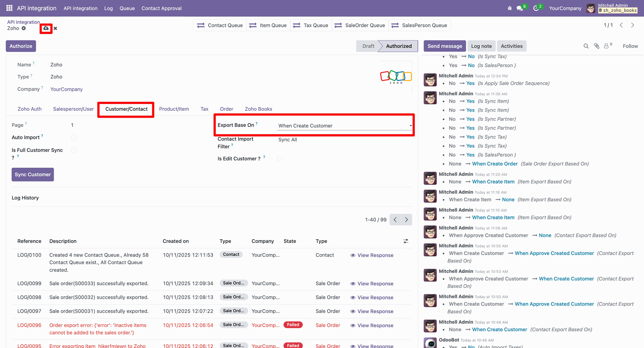
Task: Sort log table by Description column
Action: (63, 241)
